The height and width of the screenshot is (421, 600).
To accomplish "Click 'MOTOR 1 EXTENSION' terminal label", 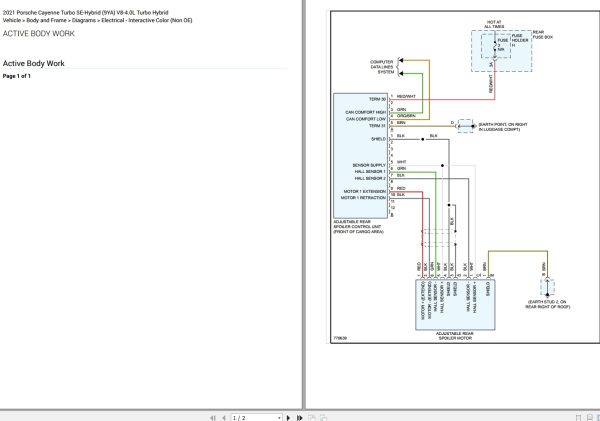I will point(365,191).
